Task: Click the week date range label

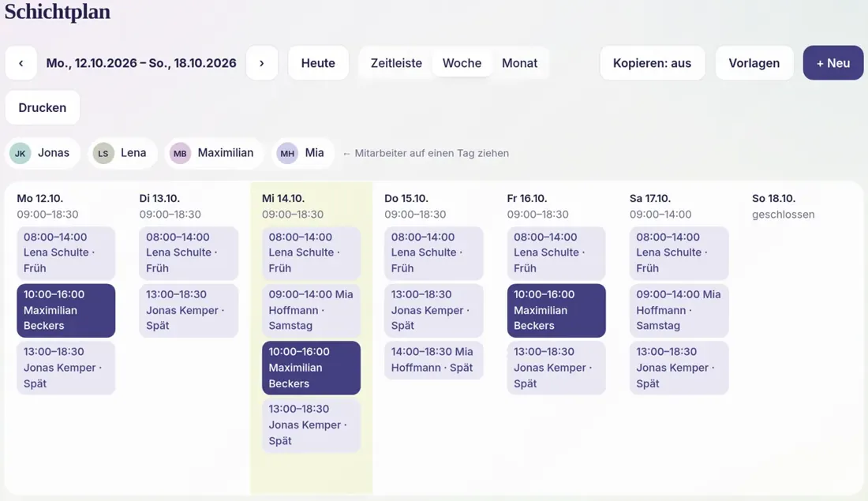Action: pos(141,63)
